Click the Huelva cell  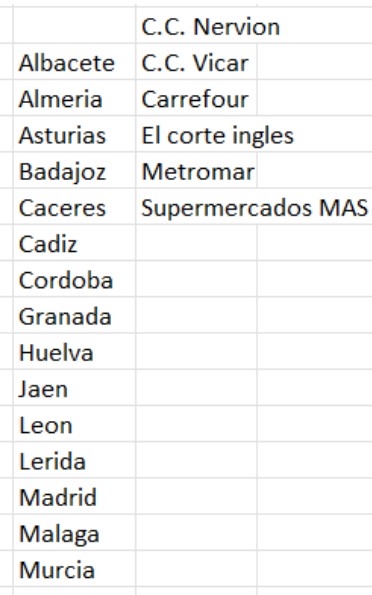point(74,352)
